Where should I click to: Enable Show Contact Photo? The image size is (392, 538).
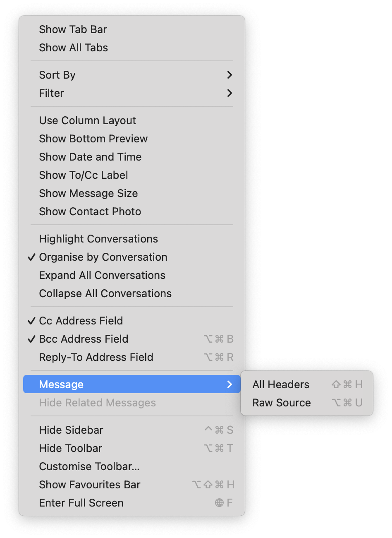click(90, 211)
